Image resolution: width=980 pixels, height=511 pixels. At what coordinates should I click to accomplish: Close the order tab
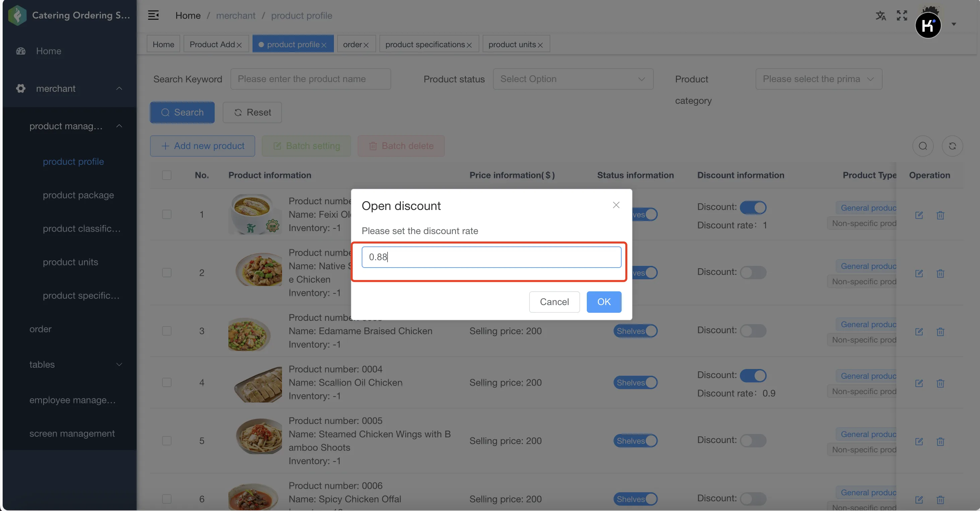coord(366,45)
